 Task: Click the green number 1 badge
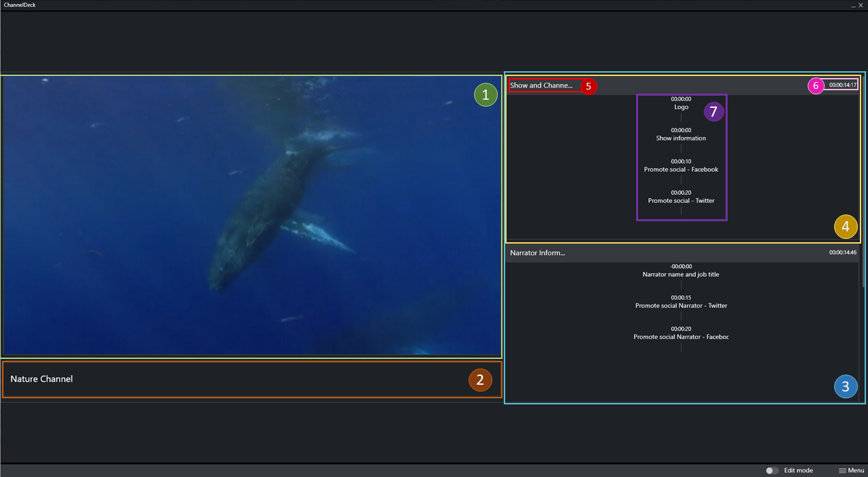tap(486, 94)
